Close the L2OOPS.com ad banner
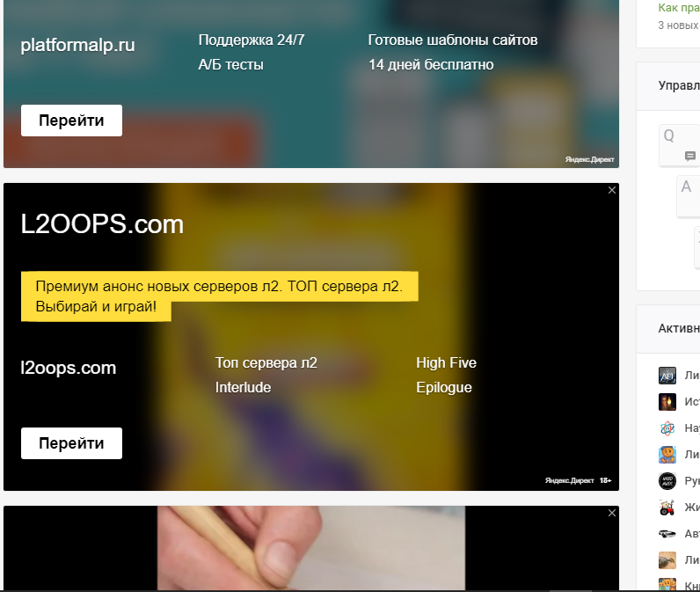Image resolution: width=700 pixels, height=592 pixels. (x=612, y=190)
